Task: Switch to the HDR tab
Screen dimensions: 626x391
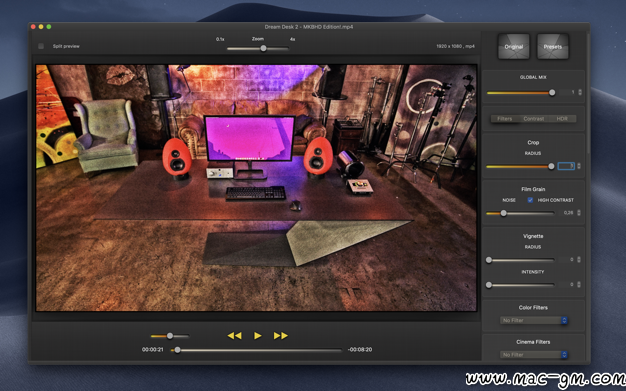Action: [x=562, y=119]
